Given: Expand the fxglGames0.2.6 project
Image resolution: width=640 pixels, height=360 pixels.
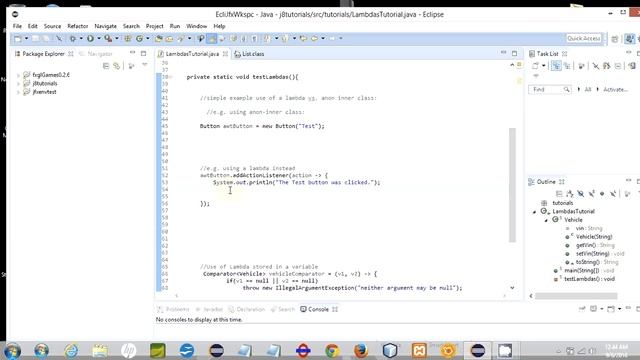Looking at the screenshot, I should (x=18, y=76).
